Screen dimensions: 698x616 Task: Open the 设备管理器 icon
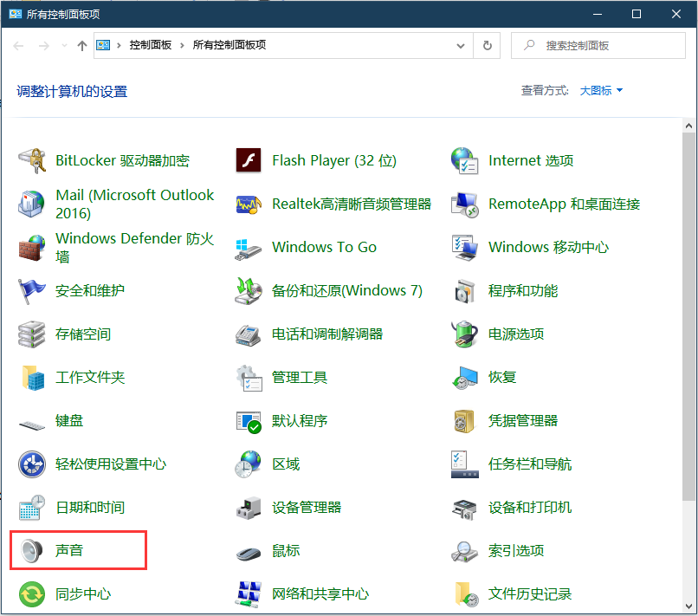click(x=249, y=508)
